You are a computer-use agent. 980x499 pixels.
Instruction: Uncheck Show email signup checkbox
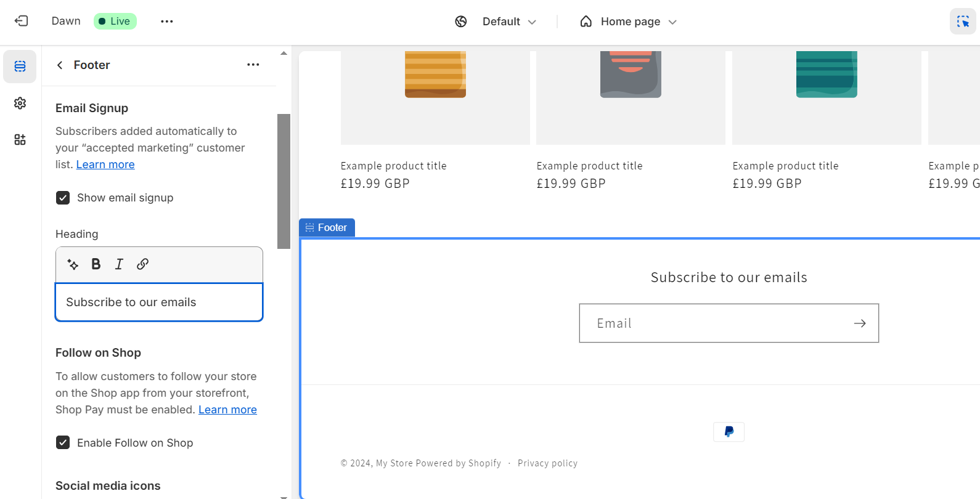(x=63, y=198)
